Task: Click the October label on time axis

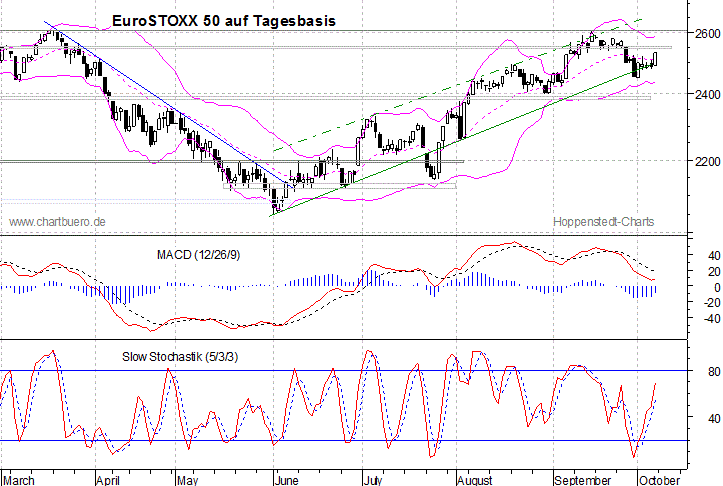Action: point(659,480)
